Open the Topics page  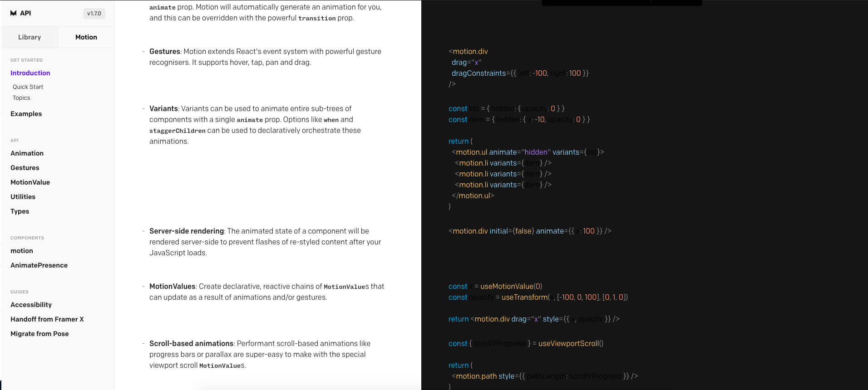coord(21,98)
